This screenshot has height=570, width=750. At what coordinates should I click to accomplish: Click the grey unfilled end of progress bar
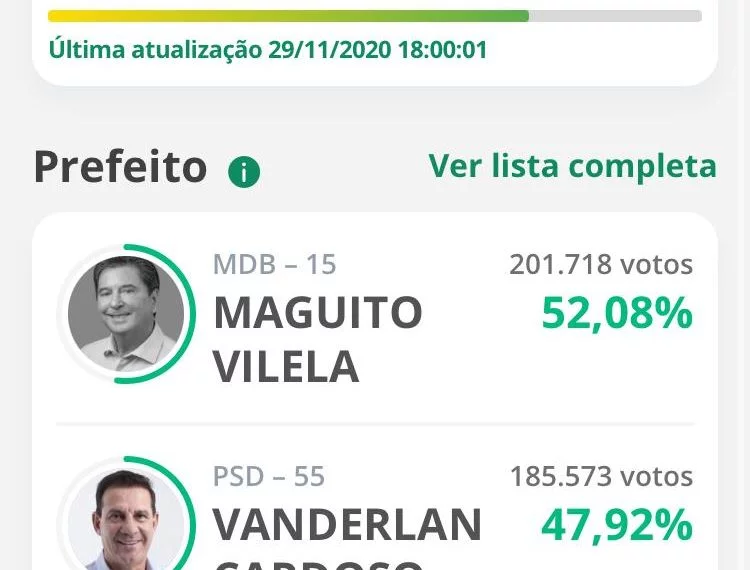click(x=615, y=16)
